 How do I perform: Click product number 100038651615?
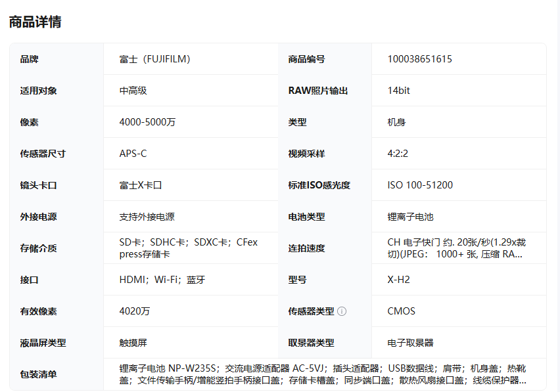click(x=419, y=59)
